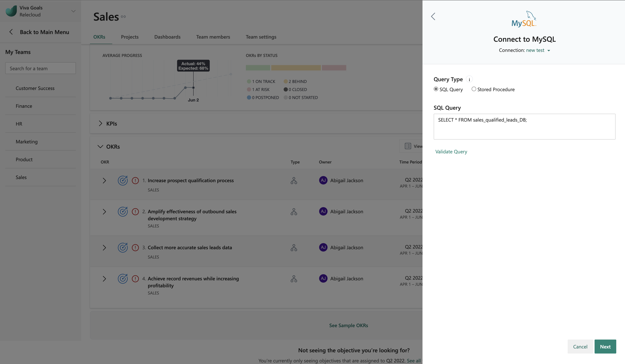Image resolution: width=625 pixels, height=364 pixels.
Task: Click the Query Type info icon
Action: (469, 79)
